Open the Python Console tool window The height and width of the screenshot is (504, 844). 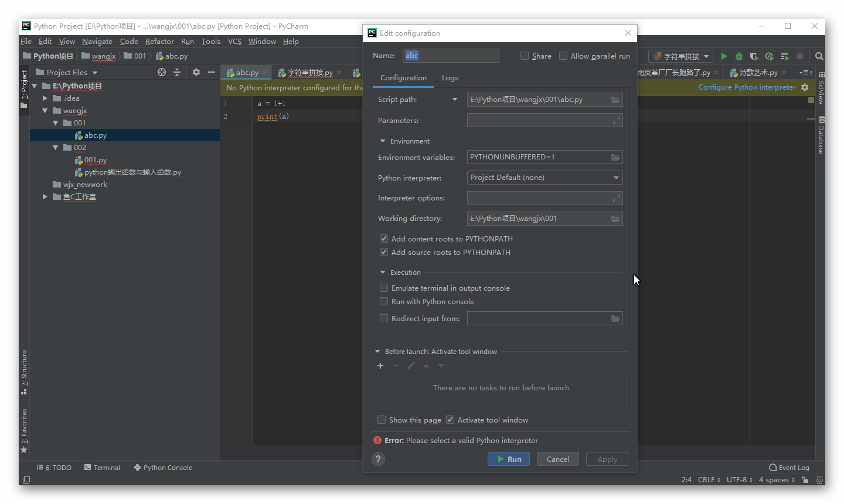[x=163, y=468]
